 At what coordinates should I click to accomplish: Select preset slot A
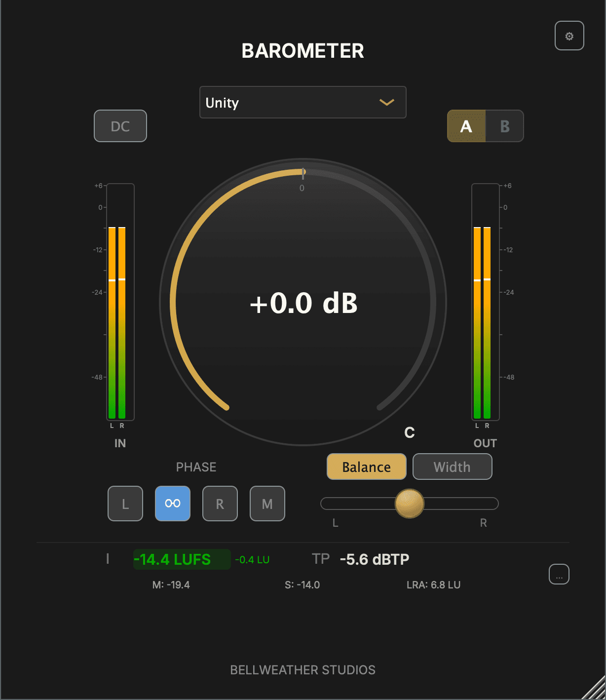pos(466,126)
